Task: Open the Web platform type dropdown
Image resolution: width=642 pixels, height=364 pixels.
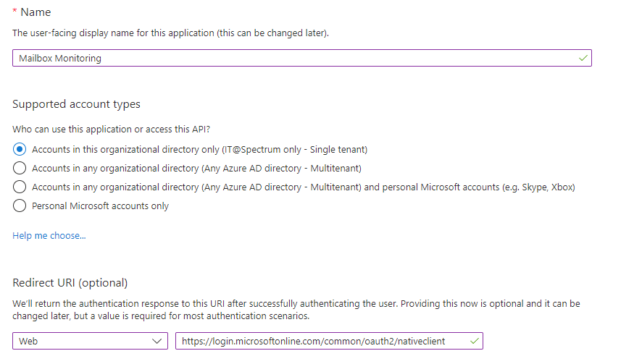Action: coord(90,341)
